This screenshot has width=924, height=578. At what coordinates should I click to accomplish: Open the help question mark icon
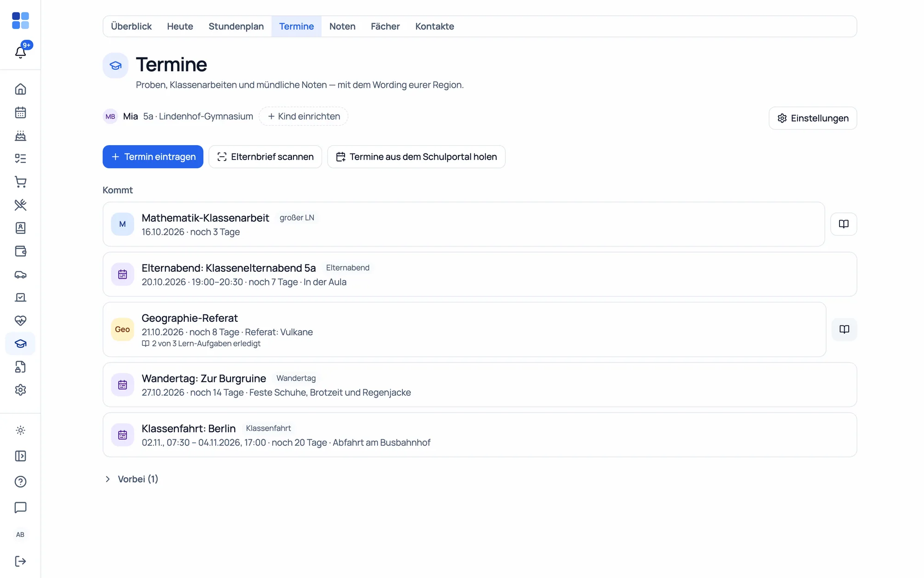pyautogui.click(x=20, y=482)
